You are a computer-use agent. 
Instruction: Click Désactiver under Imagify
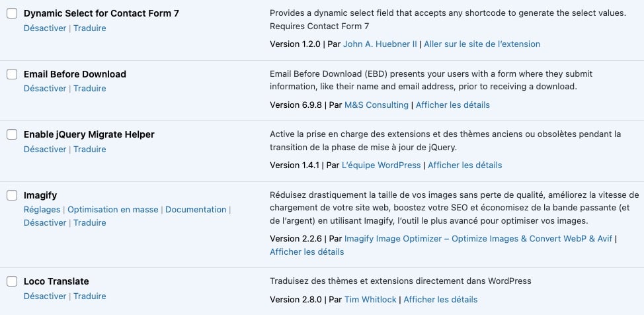pos(45,222)
